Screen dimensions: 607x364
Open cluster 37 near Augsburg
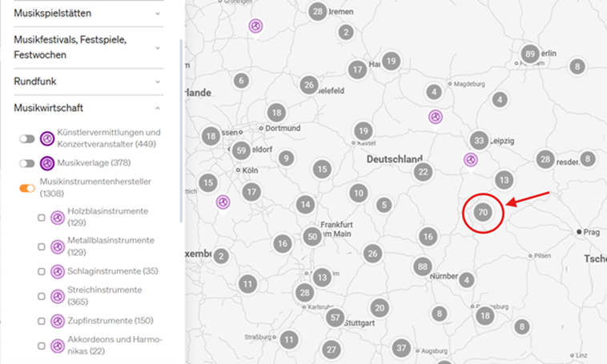[401, 348]
